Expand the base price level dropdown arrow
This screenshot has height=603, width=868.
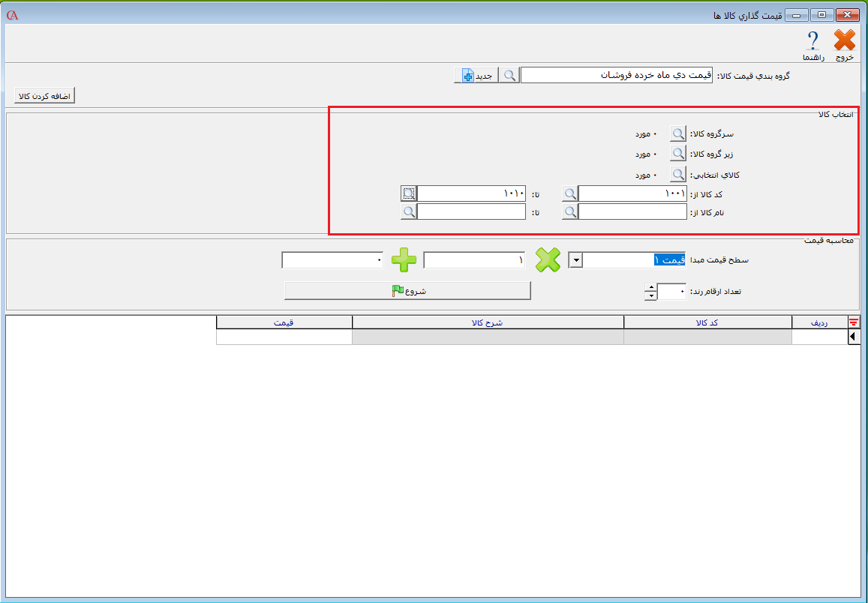coord(575,260)
